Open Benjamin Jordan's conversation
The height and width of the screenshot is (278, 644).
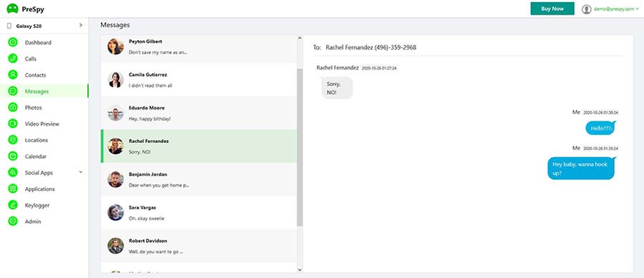(198, 179)
